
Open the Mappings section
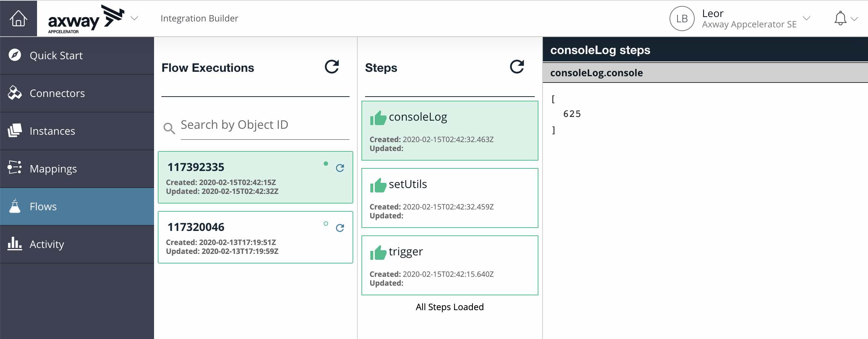[77, 169]
